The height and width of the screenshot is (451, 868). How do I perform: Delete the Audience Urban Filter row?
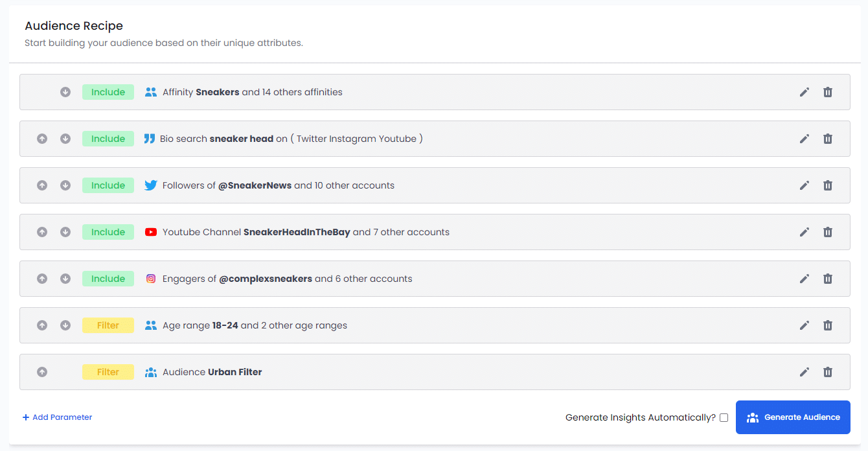[x=828, y=372]
